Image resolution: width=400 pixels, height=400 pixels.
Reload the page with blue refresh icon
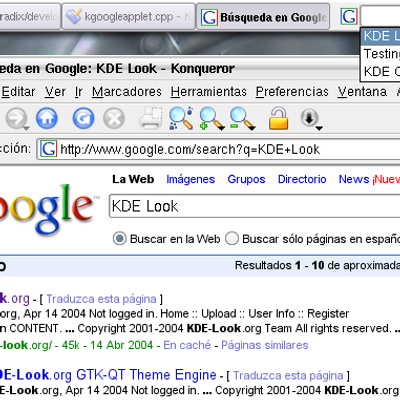pos(83,118)
